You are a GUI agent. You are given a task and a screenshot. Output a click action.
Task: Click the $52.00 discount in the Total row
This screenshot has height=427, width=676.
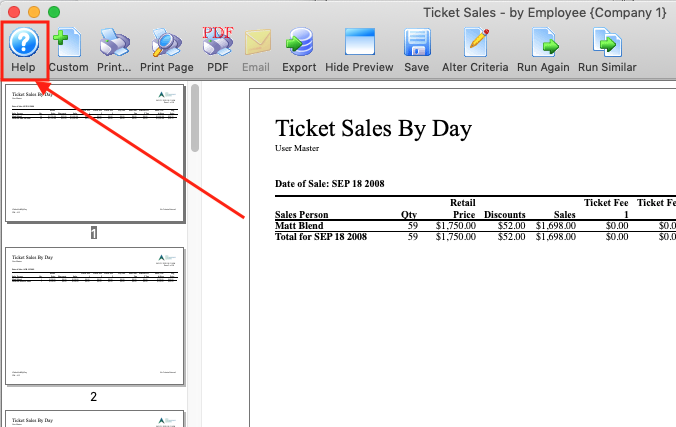511,237
